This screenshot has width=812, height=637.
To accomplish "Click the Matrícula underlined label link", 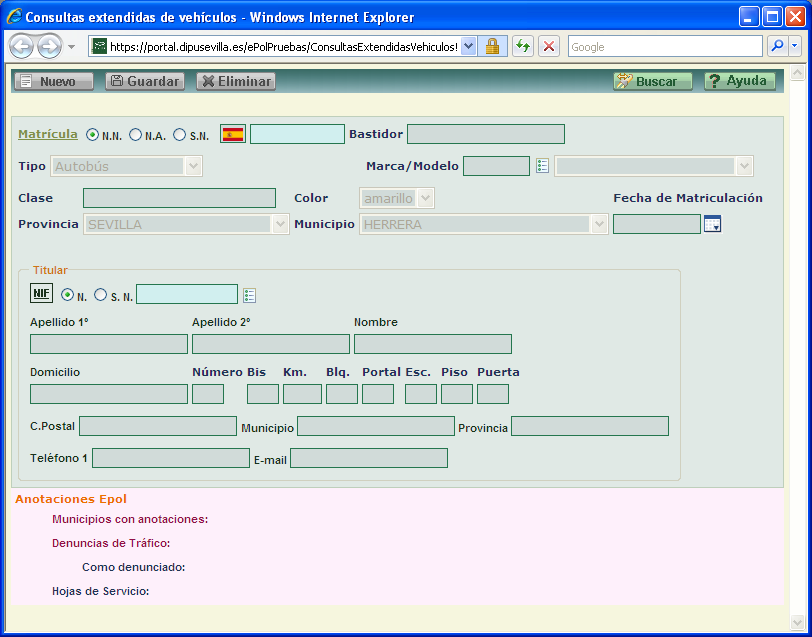I will click(48, 134).
